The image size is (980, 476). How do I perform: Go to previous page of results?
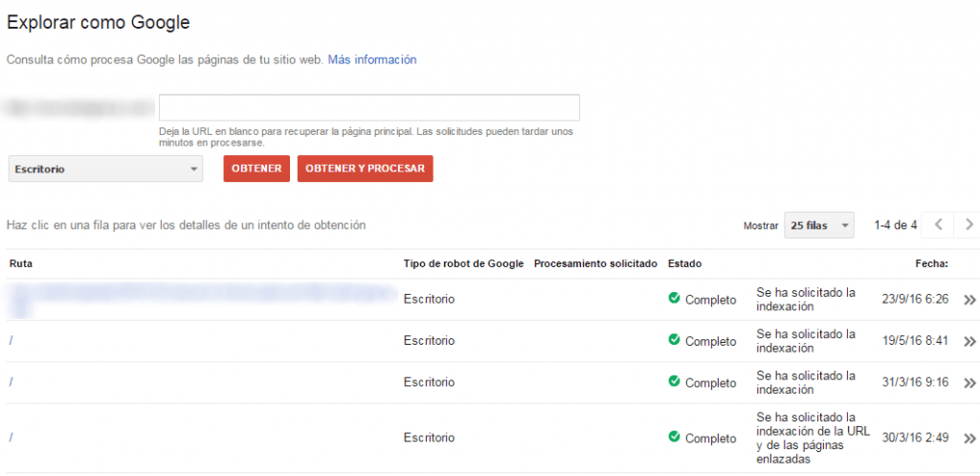[938, 225]
